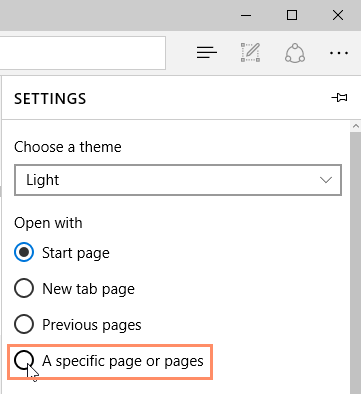Click inside the address bar field

click(82, 53)
